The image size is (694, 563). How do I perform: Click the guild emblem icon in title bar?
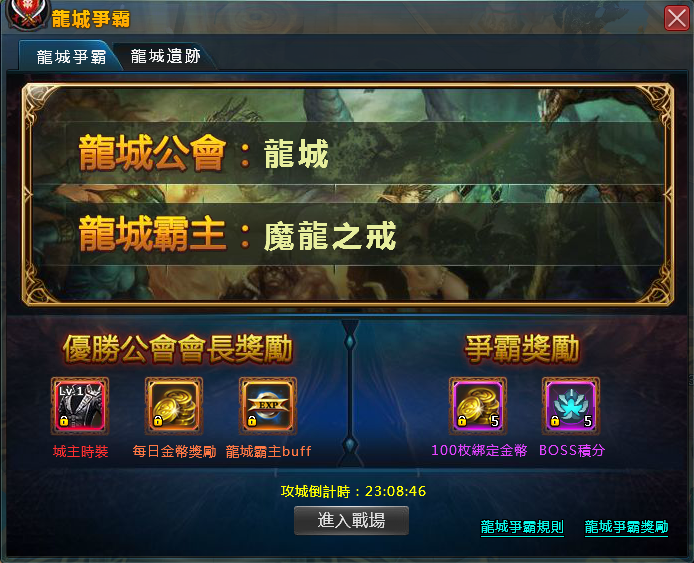click(x=27, y=14)
